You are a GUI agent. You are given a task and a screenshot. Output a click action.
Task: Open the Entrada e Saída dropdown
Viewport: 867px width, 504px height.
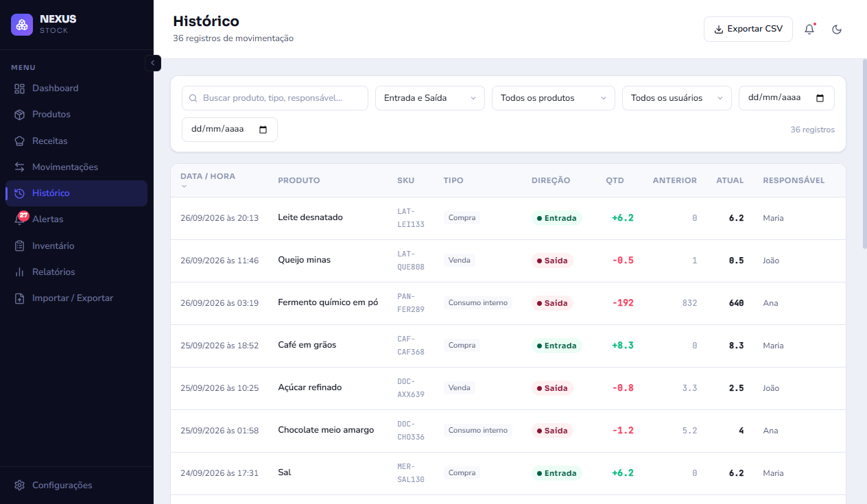coord(430,98)
